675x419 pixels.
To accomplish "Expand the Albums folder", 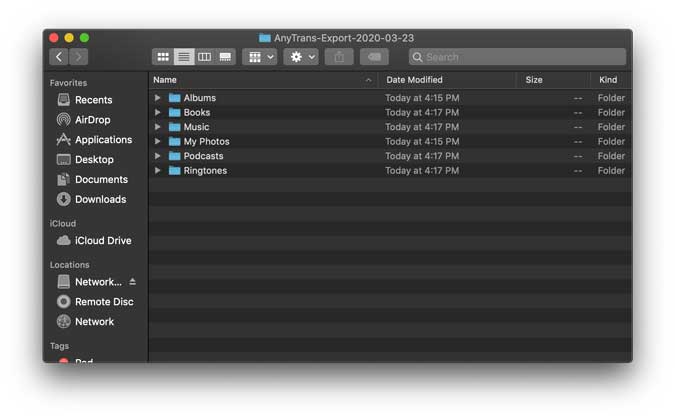I will tap(158, 98).
